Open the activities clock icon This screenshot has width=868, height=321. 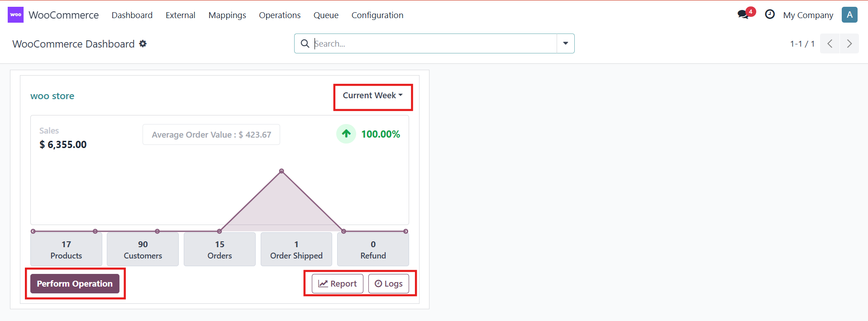pos(769,14)
